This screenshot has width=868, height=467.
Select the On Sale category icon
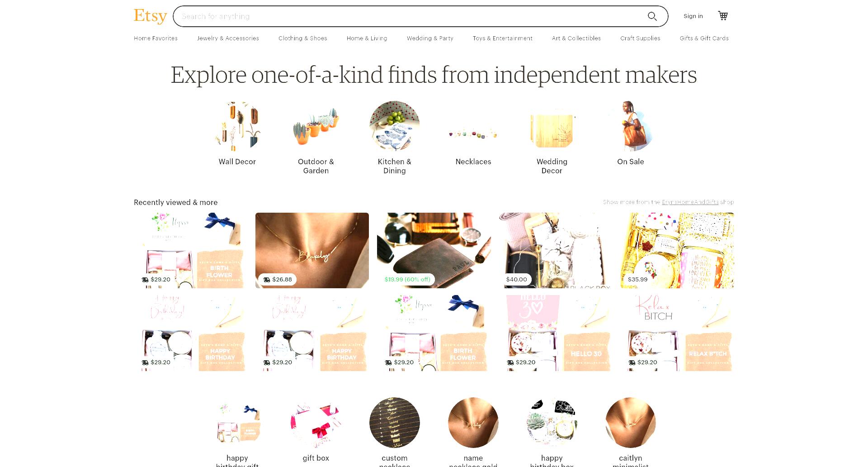(x=631, y=126)
